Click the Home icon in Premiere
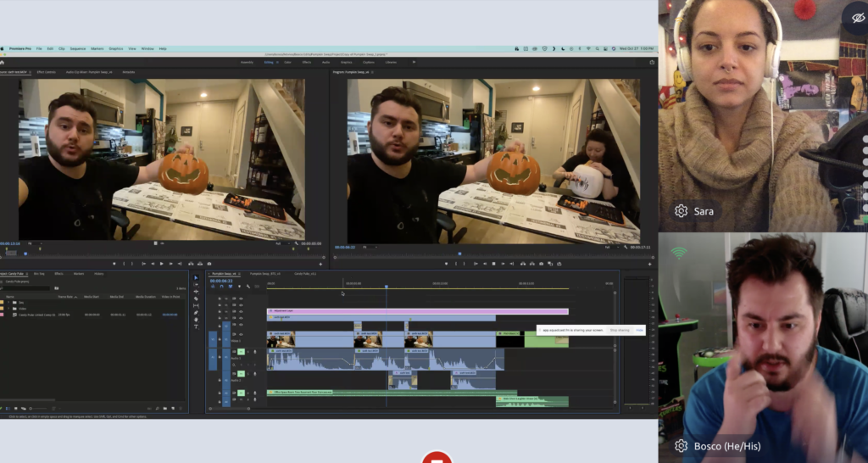 [3, 63]
